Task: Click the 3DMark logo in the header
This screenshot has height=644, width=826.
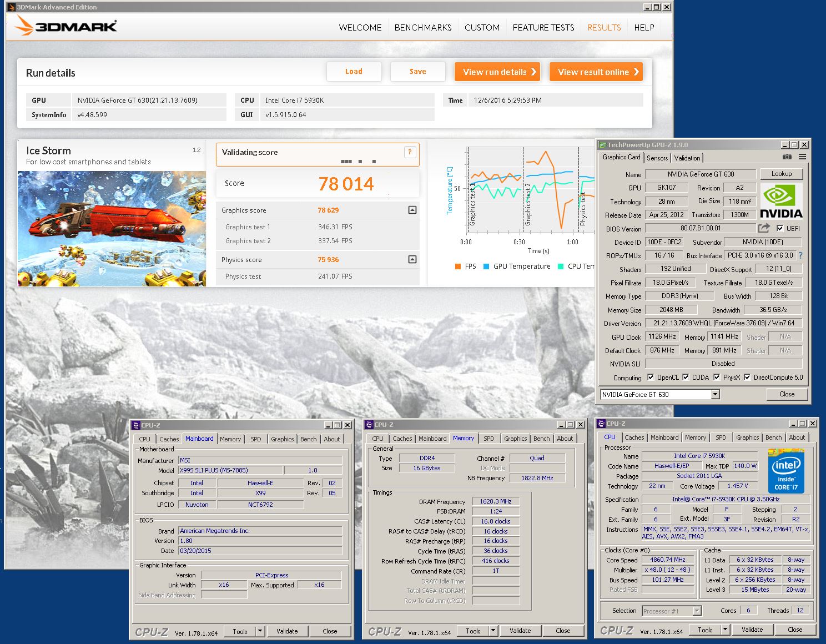Action: tap(66, 26)
